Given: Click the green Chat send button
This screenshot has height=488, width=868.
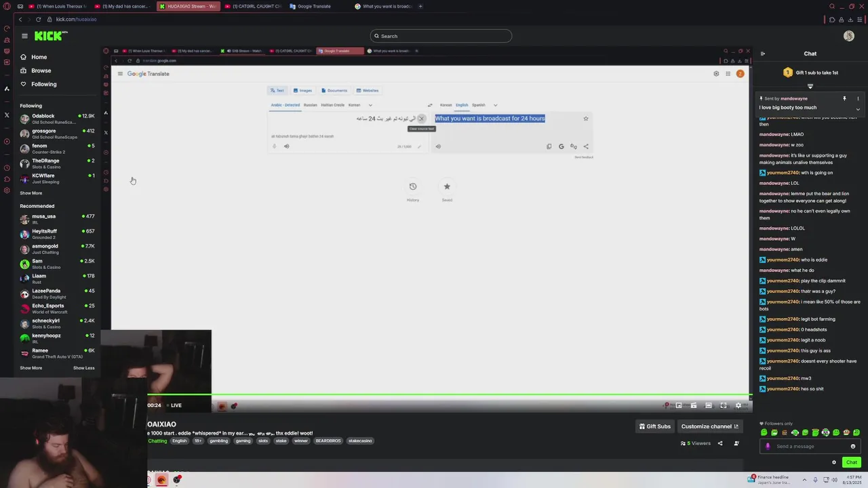Looking at the screenshot, I should click(x=852, y=462).
